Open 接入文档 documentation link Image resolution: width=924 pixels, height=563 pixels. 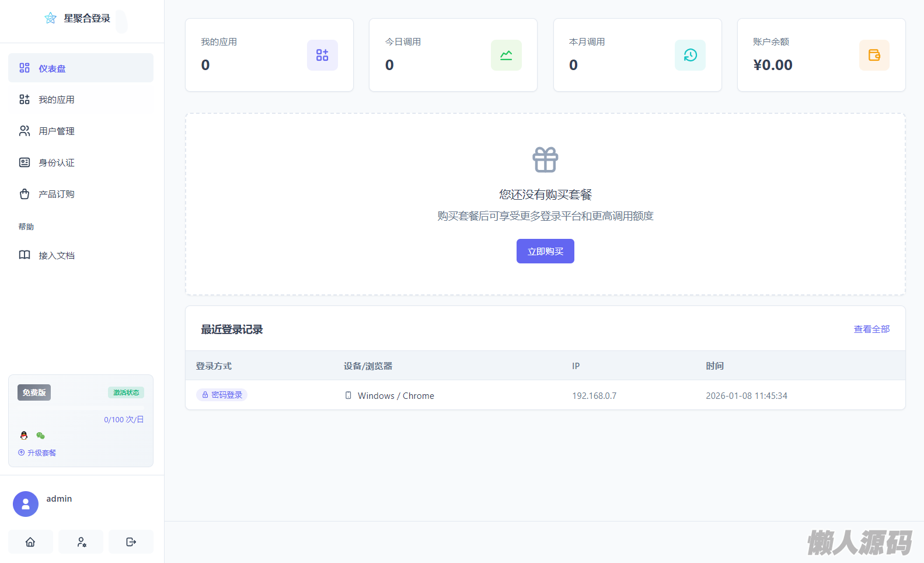pyautogui.click(x=81, y=256)
